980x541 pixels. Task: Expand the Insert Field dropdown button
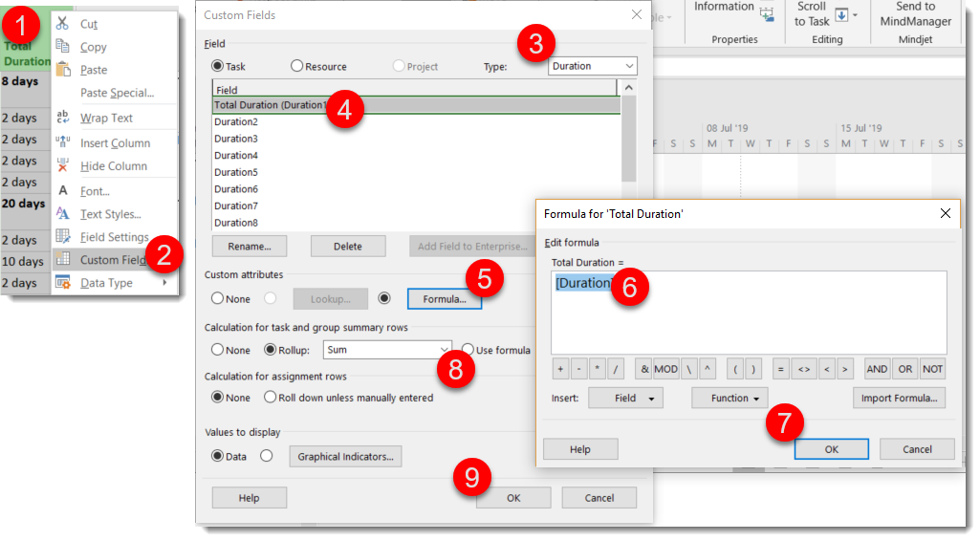click(625, 398)
